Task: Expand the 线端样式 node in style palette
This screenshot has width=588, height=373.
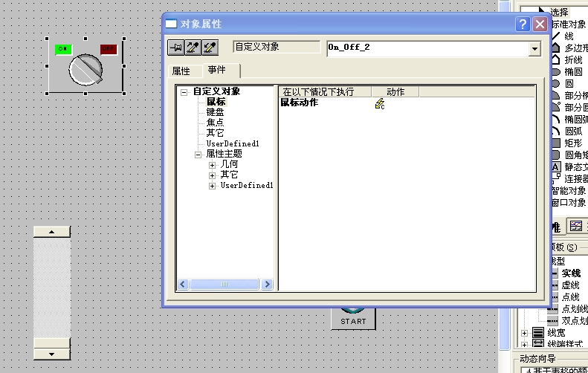Action: pyautogui.click(x=524, y=344)
